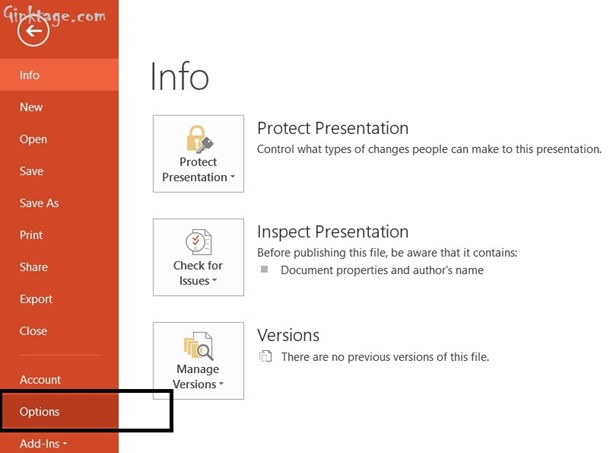Click the back arrow circle icon
The width and height of the screenshot is (610, 453).
point(33,31)
